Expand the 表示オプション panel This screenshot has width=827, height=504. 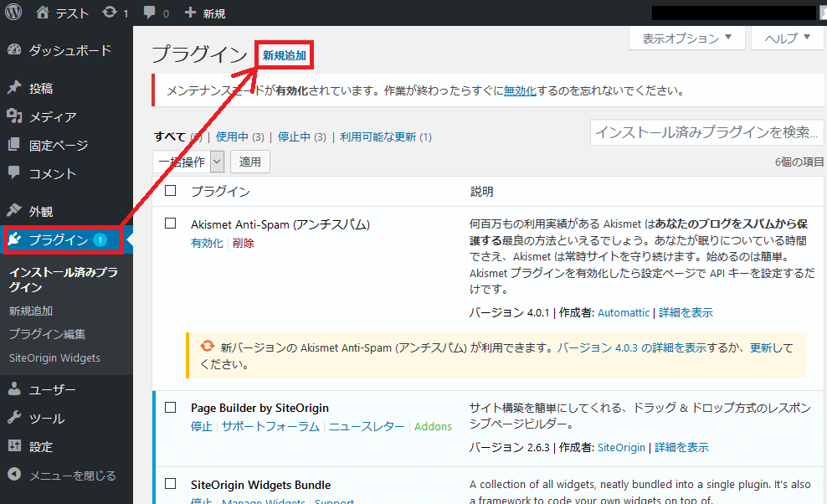tap(686, 38)
